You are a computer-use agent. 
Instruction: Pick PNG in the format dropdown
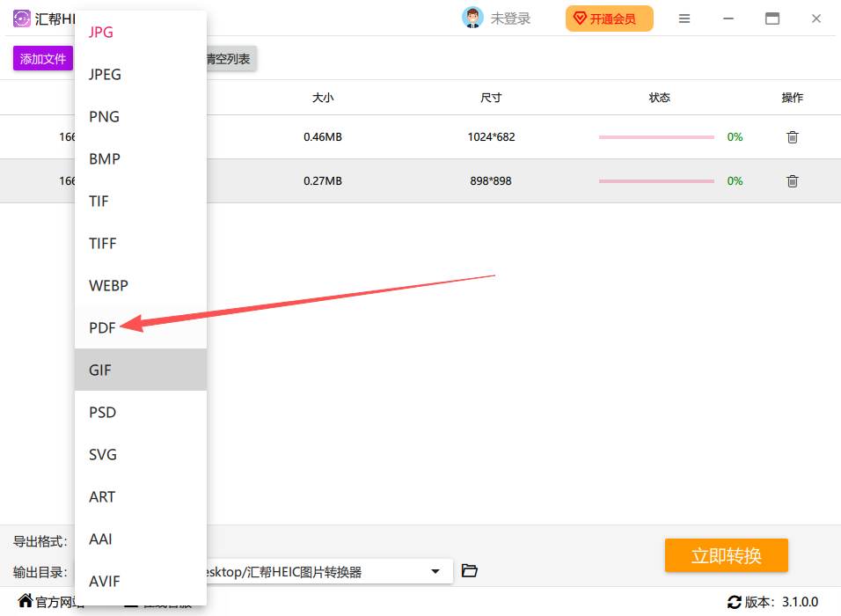click(141, 116)
